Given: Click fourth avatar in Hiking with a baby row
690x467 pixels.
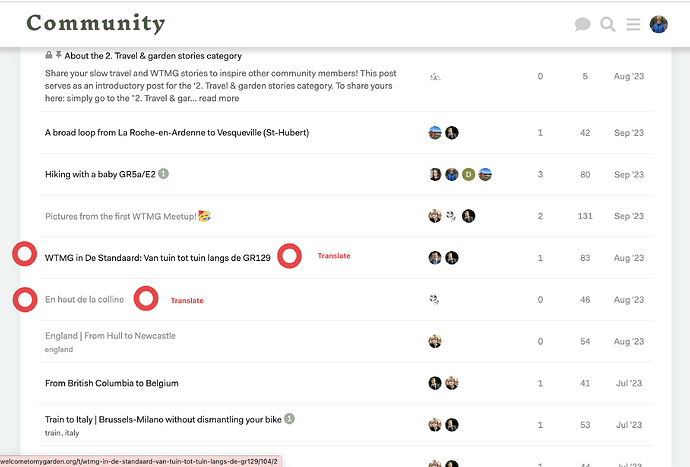Looking at the screenshot, I should point(485,174).
